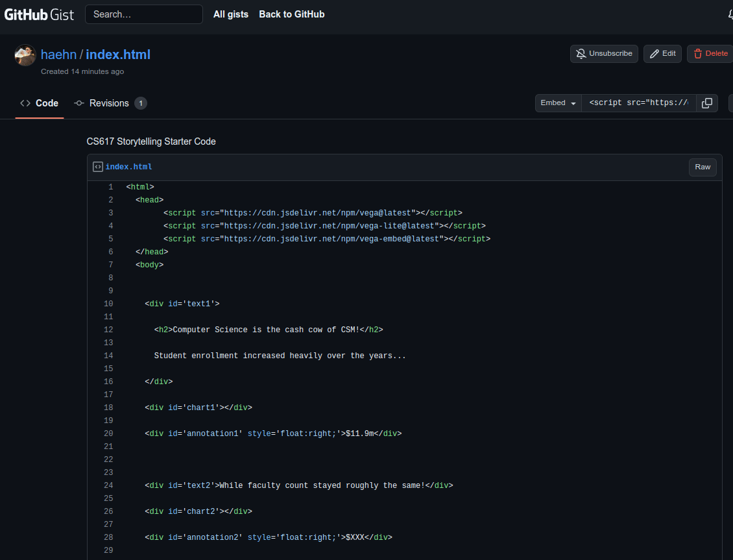Image resolution: width=733 pixels, height=560 pixels.
Task: Click the Search gists input field
Action: tap(144, 14)
